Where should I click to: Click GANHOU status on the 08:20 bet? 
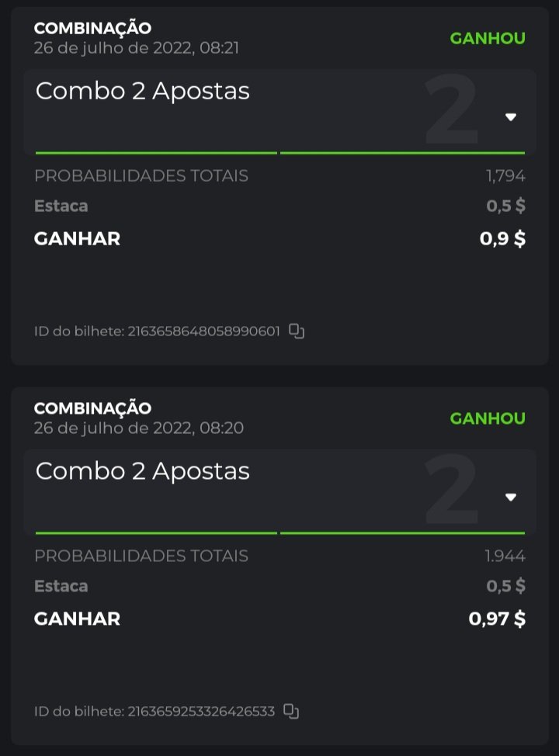click(x=488, y=419)
